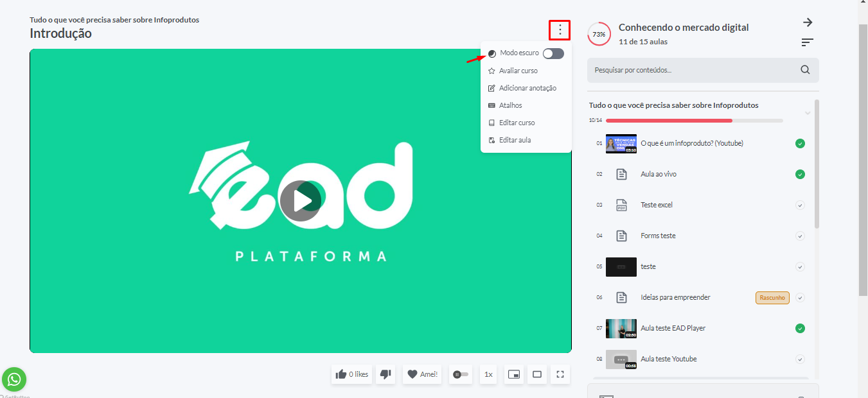Toggle the autoplay switch below video

[x=460, y=374]
